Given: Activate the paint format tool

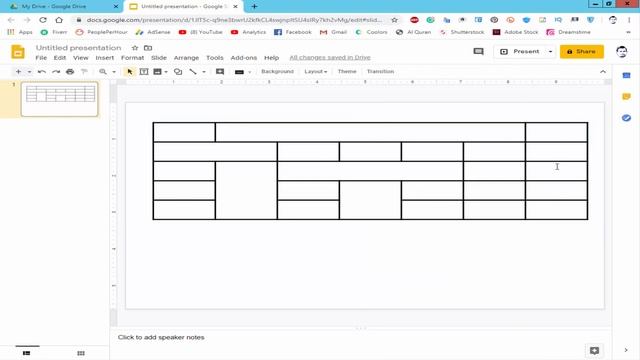Looking at the screenshot, I should point(84,71).
